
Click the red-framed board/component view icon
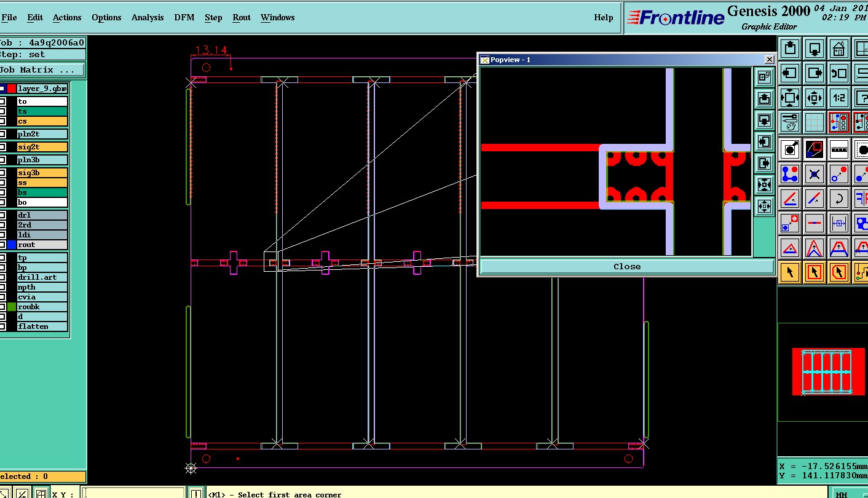point(839,122)
